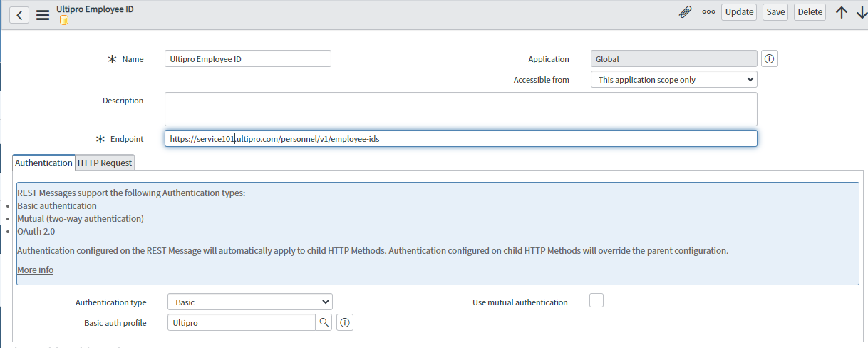Open the Authentication type dropdown
This screenshot has width=868, height=348.
pyautogui.click(x=249, y=302)
